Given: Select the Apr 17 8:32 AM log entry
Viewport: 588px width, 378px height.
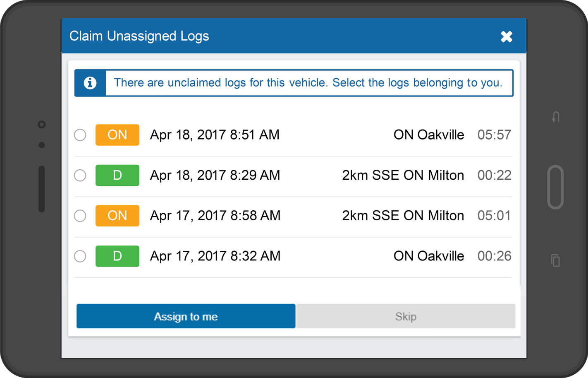Looking at the screenshot, I should click(80, 256).
